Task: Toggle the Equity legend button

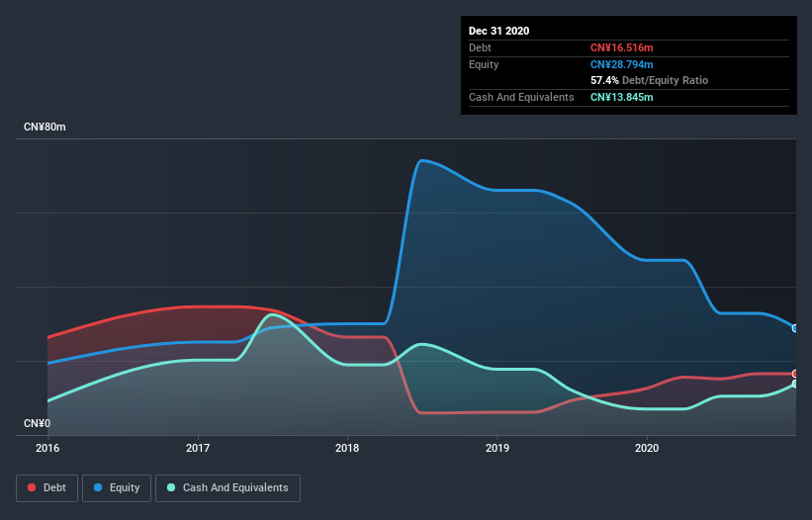Action: point(117,488)
